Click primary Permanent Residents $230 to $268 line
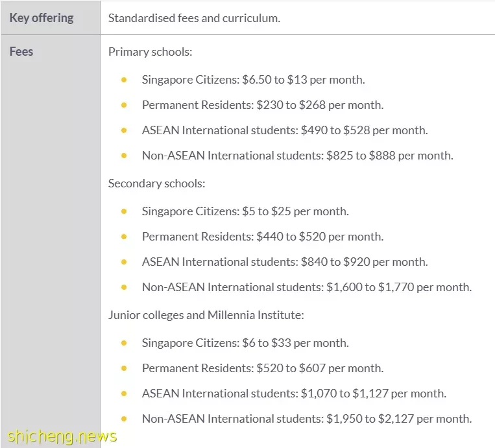This screenshot has width=495, height=448. [263, 105]
